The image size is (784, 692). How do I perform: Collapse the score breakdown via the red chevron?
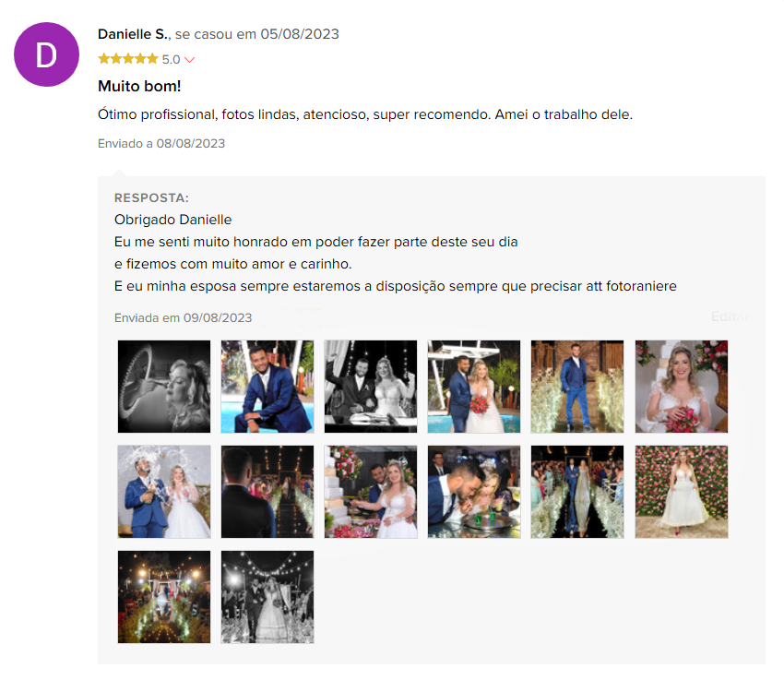point(187,58)
